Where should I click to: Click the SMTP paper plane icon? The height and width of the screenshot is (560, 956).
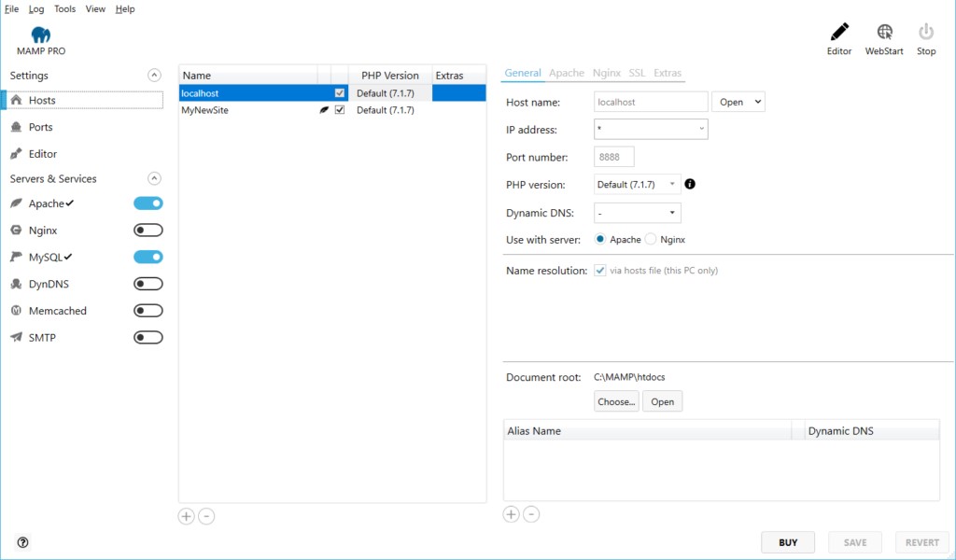click(17, 337)
